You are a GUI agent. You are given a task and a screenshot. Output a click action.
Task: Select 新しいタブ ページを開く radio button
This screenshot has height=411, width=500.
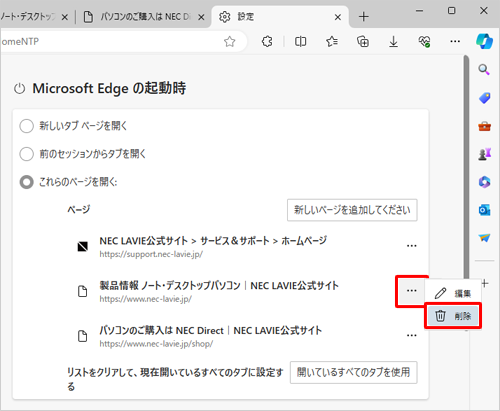26,126
